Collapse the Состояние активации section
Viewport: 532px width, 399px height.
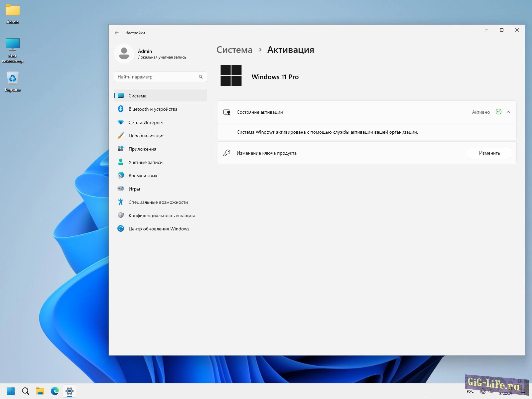pyautogui.click(x=508, y=112)
